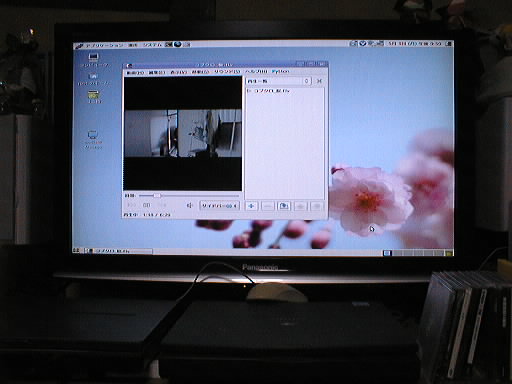Skip to the next track button
The height and width of the screenshot is (384, 512).
(162, 205)
